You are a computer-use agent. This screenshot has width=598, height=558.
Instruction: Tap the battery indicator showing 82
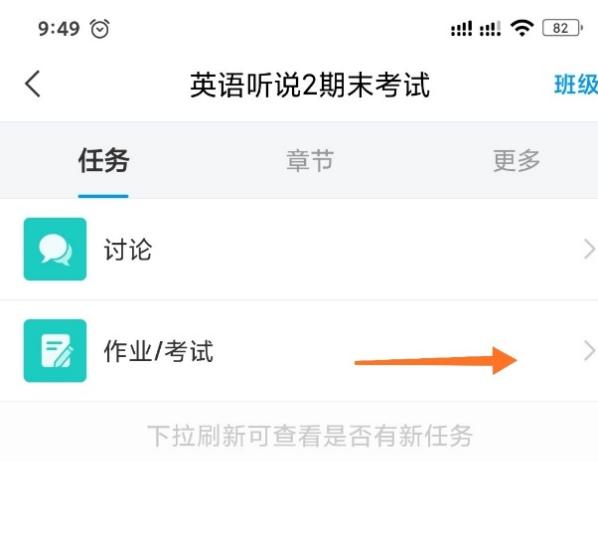coord(562,28)
